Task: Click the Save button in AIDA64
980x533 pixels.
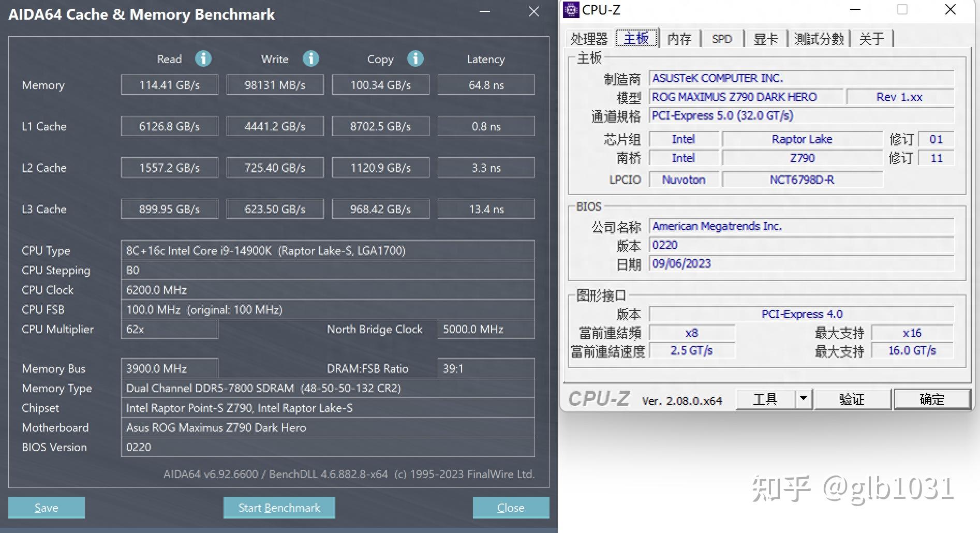Action: coord(47,508)
